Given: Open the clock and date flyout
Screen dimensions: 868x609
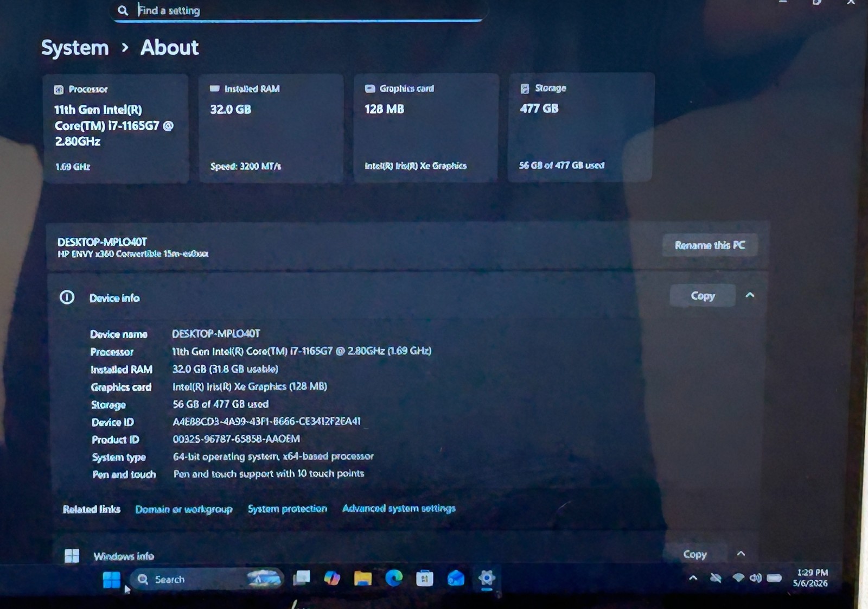Looking at the screenshot, I should pyautogui.click(x=812, y=578).
